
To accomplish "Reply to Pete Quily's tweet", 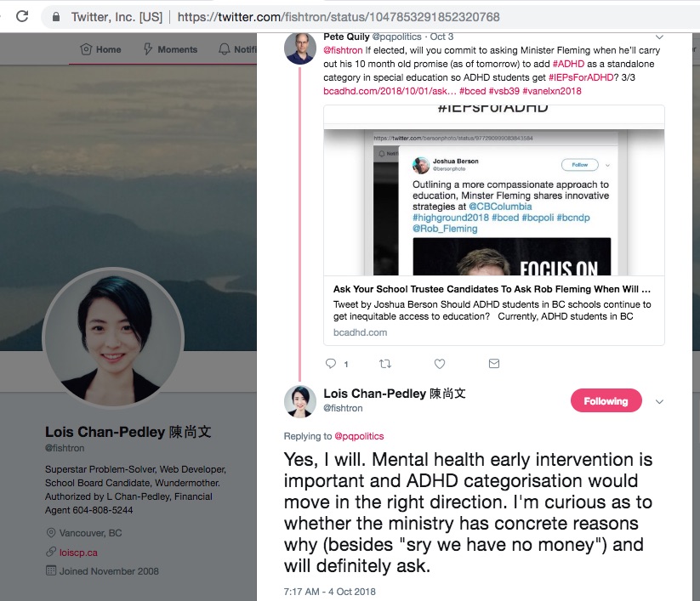I will coord(331,364).
